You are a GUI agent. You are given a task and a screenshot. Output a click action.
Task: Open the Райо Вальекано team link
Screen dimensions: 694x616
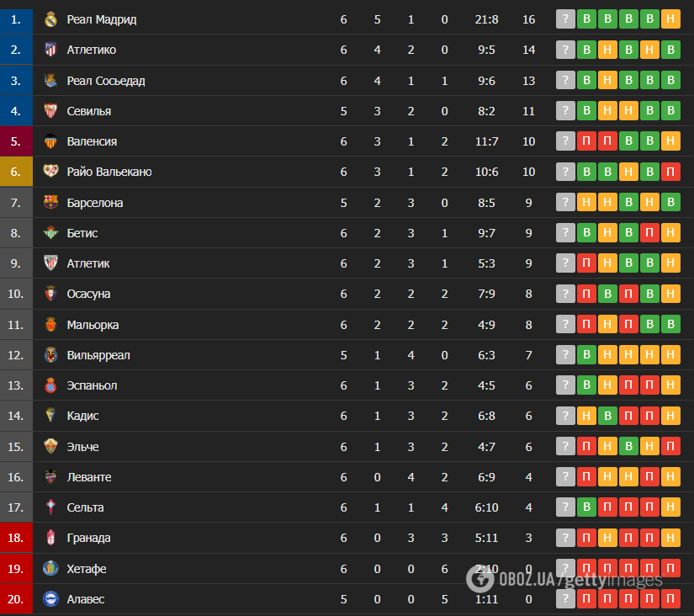109,172
